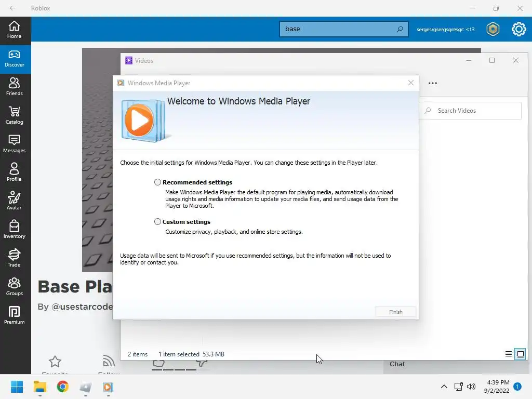Switch Videos window to large icons view
The width and height of the screenshot is (532, 399).
click(x=520, y=354)
